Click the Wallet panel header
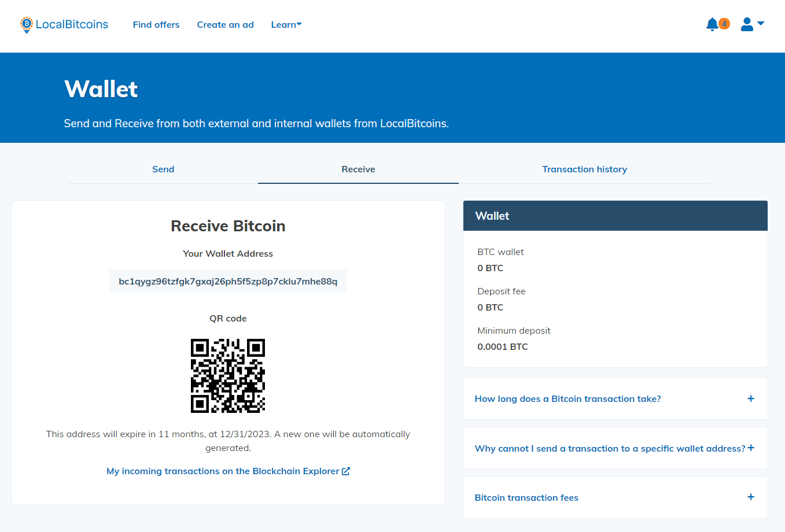Image resolution: width=785 pixels, height=532 pixels. pos(616,216)
